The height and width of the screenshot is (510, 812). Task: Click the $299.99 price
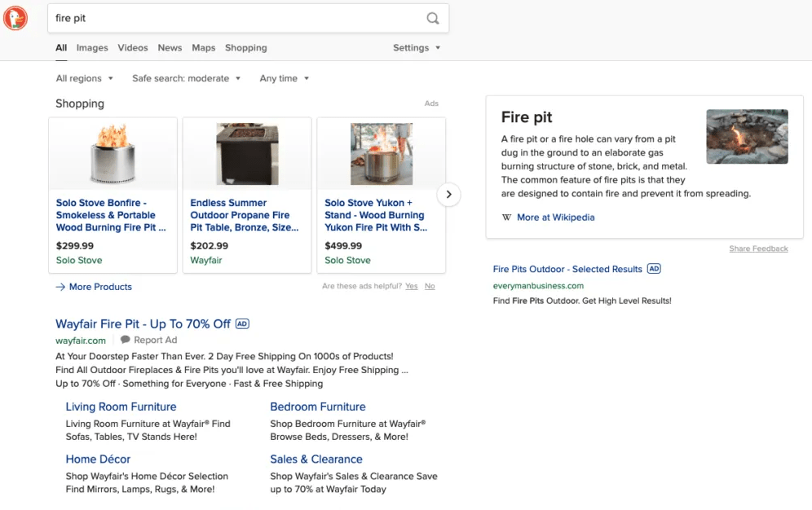[75, 246]
